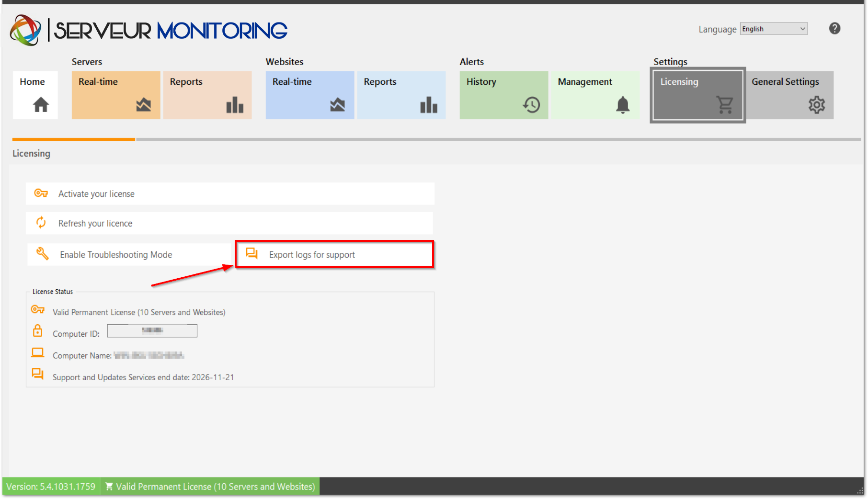Click the Licensing shopping cart icon
The image size is (868, 499).
point(724,104)
